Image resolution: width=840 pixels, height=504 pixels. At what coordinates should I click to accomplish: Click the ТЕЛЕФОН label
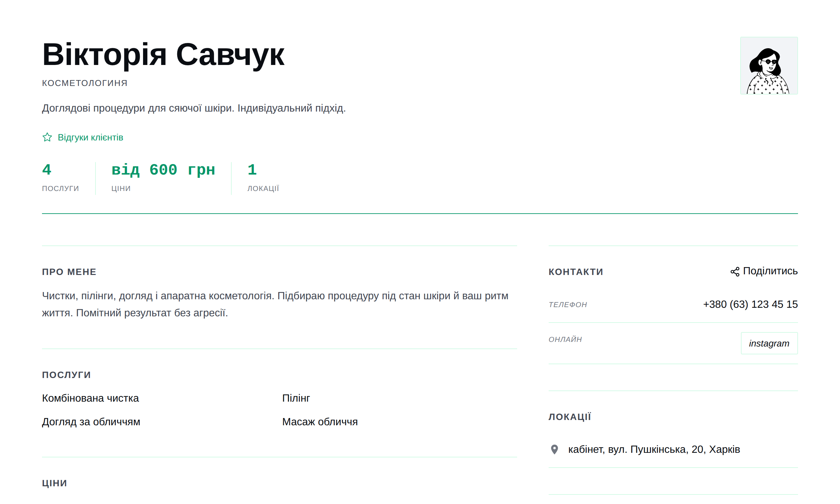click(568, 304)
